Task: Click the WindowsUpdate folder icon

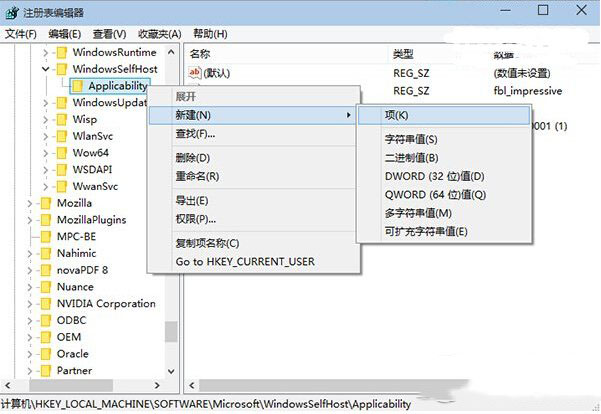Action: click(61, 103)
